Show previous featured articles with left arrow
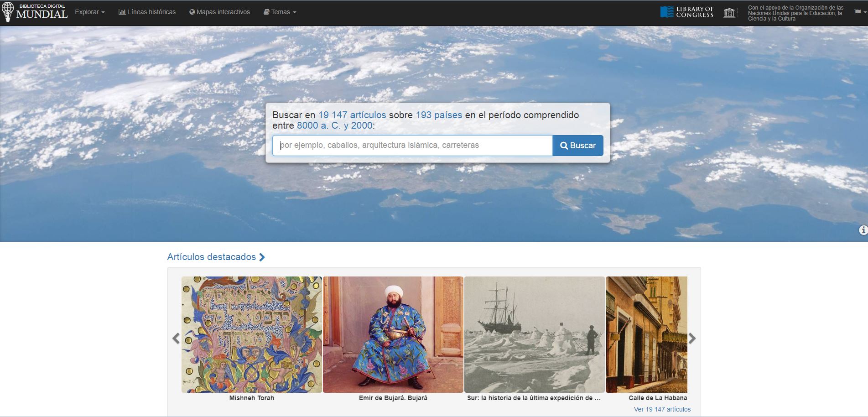Viewport: 868px width, 417px height. pos(176,338)
